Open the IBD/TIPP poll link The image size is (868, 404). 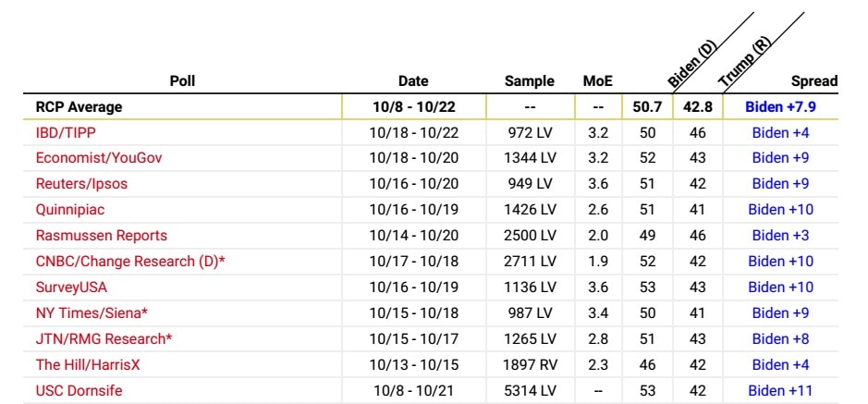coord(67,132)
